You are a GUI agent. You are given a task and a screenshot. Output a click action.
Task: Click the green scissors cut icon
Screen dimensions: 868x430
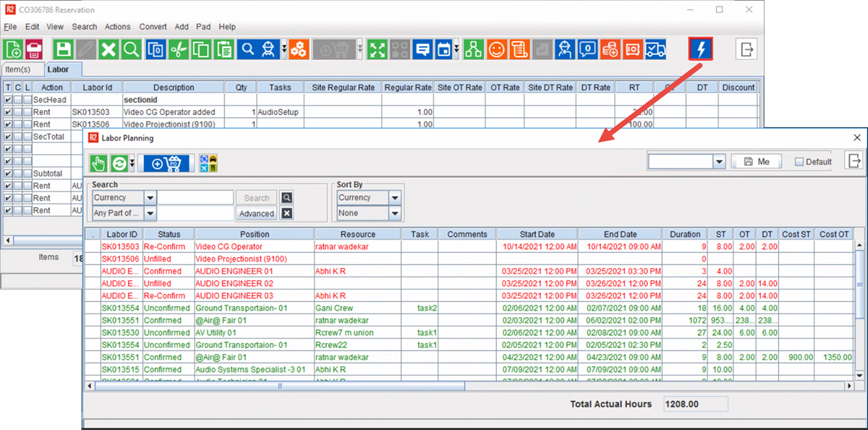point(178,49)
